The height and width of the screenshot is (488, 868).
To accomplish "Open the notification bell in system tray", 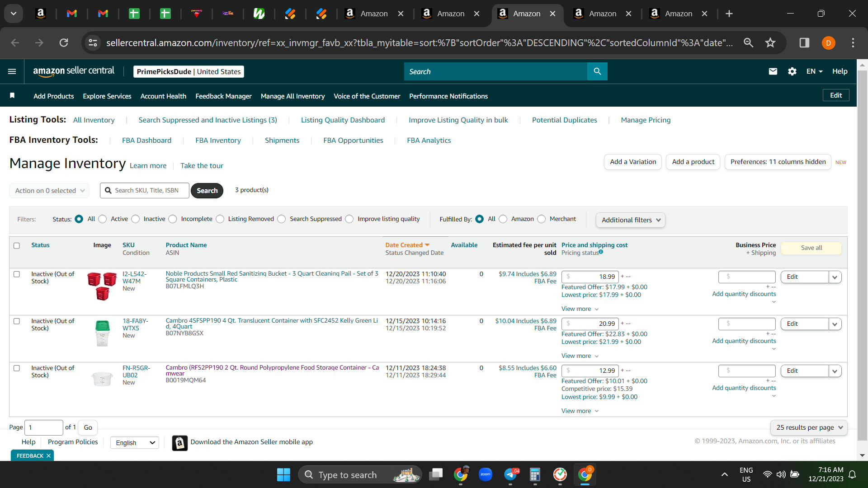I will point(852,474).
